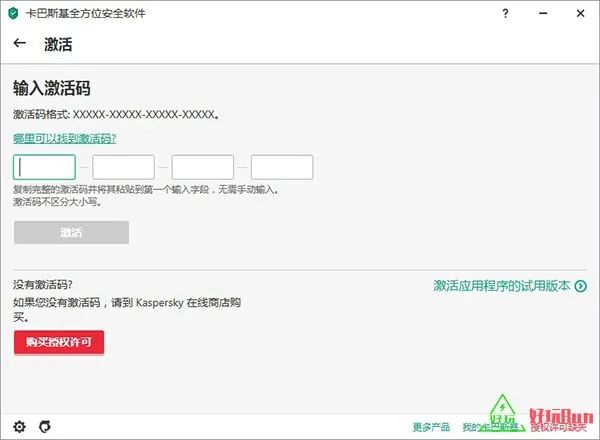Click the 哪里可以找到激活码? link
Image resolution: width=600 pixels, height=440 pixels.
65,138
